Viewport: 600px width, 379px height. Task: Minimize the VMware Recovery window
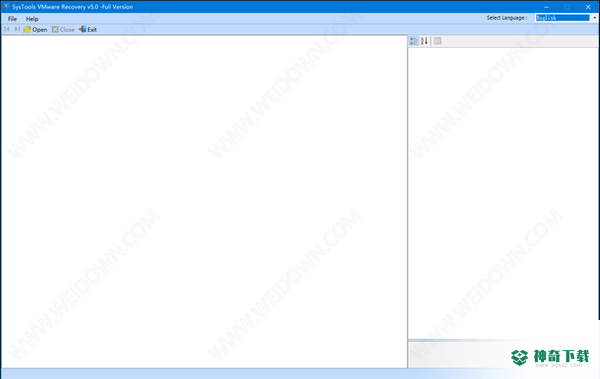(x=546, y=7)
